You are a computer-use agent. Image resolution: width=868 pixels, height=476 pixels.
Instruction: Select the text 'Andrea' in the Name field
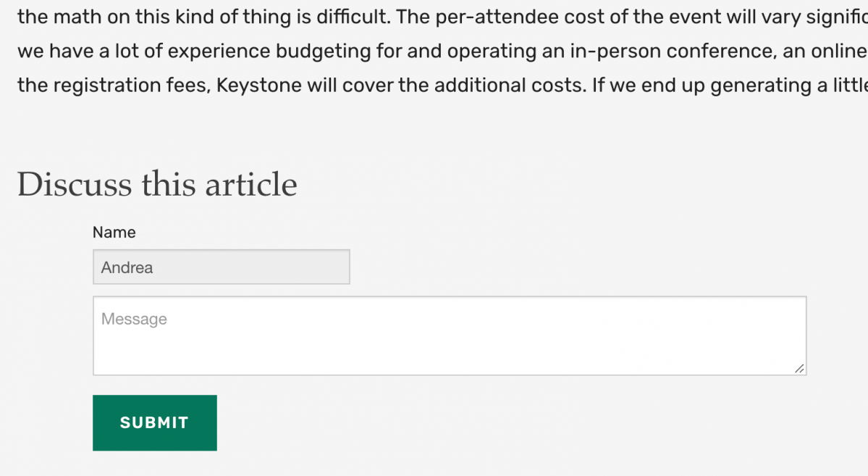pos(126,267)
